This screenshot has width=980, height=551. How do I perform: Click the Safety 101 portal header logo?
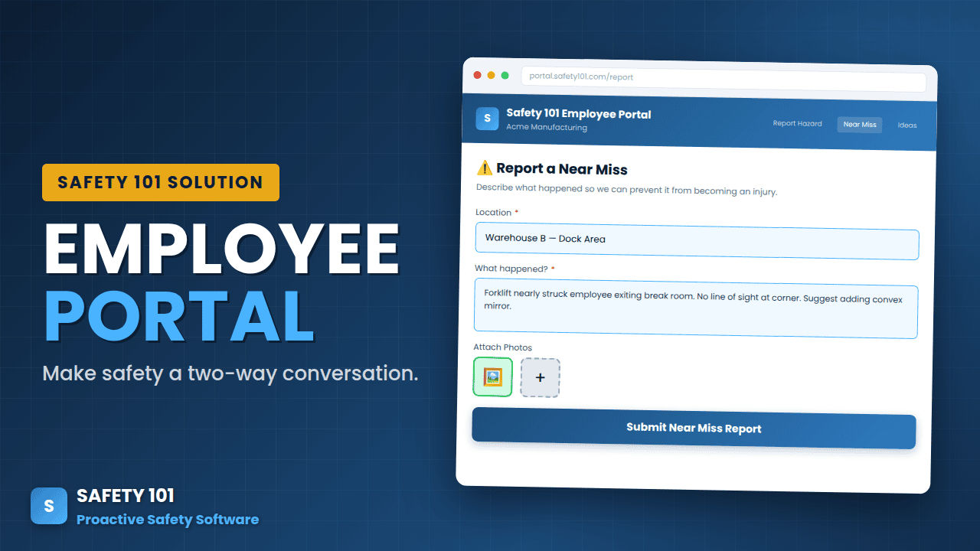[x=487, y=119]
